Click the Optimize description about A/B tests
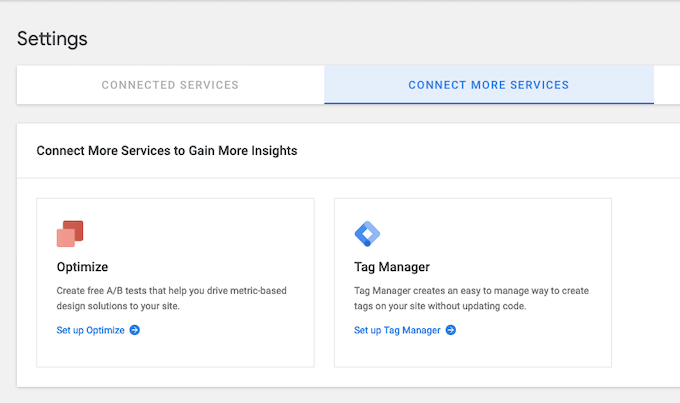This screenshot has width=680, height=403. pos(172,298)
